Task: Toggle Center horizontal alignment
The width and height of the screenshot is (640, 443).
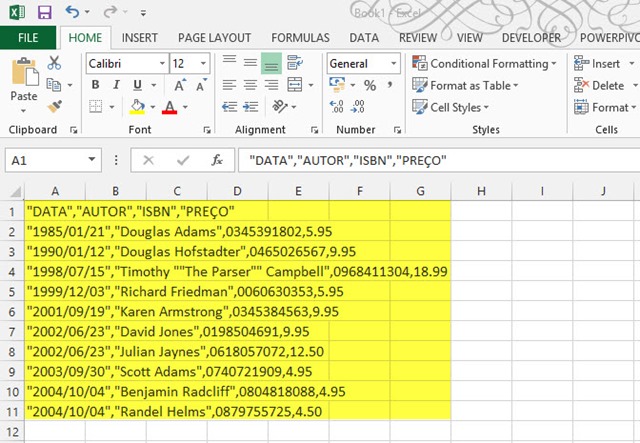Action: [250, 85]
